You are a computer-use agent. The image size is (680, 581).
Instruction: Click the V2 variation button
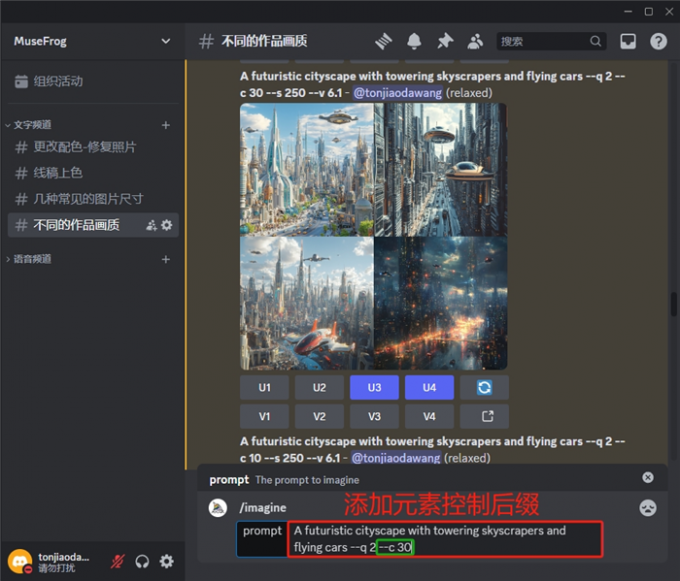tap(320, 416)
